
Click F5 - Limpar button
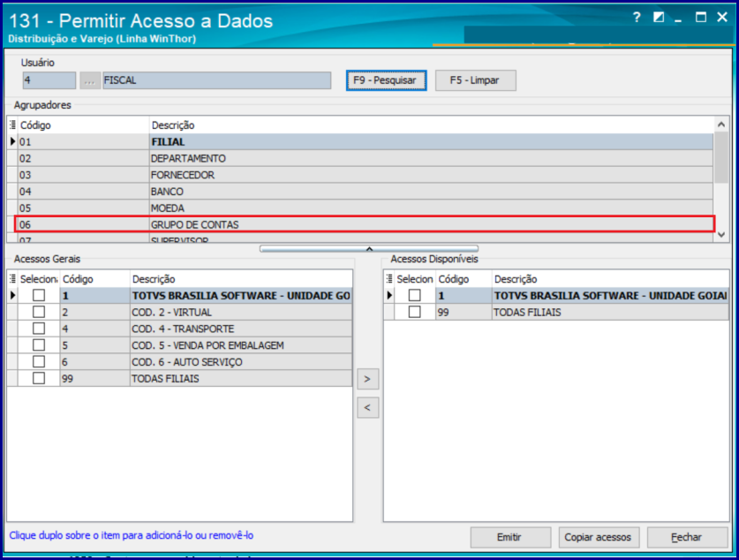pyautogui.click(x=475, y=80)
